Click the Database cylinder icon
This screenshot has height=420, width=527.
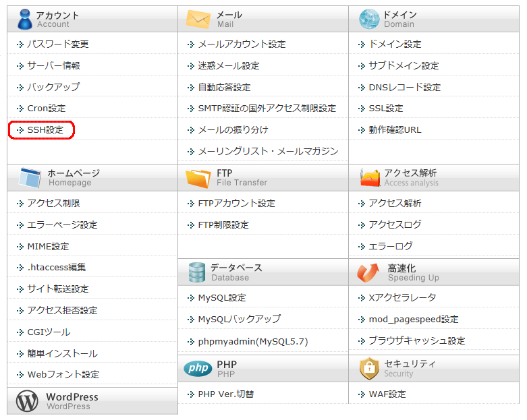(196, 272)
